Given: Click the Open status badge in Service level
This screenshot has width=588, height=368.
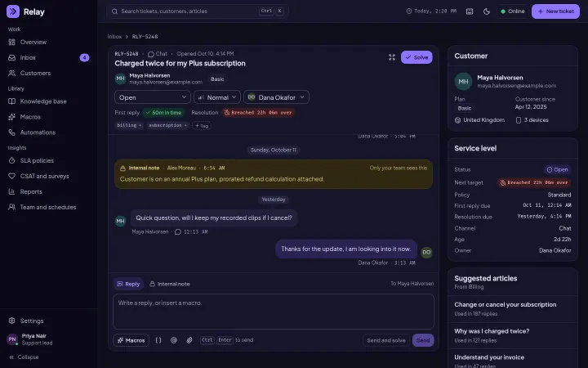Looking at the screenshot, I should point(557,170).
